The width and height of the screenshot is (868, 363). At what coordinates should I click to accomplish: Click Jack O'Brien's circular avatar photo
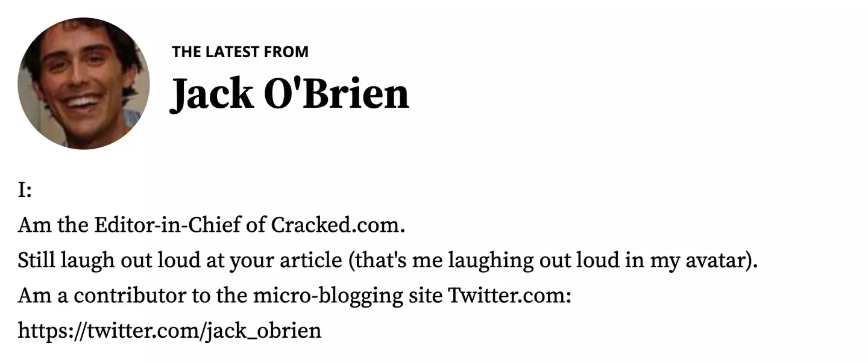coord(84,83)
